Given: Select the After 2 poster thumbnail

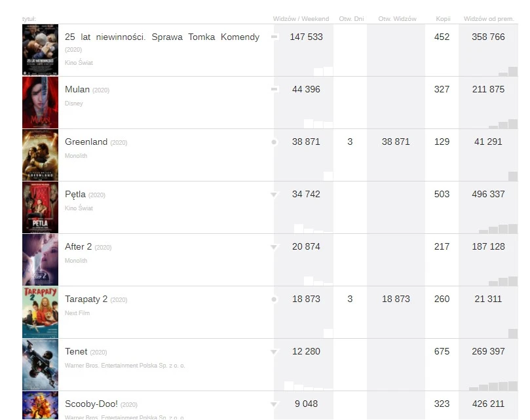Looking at the screenshot, I should 40,259.
